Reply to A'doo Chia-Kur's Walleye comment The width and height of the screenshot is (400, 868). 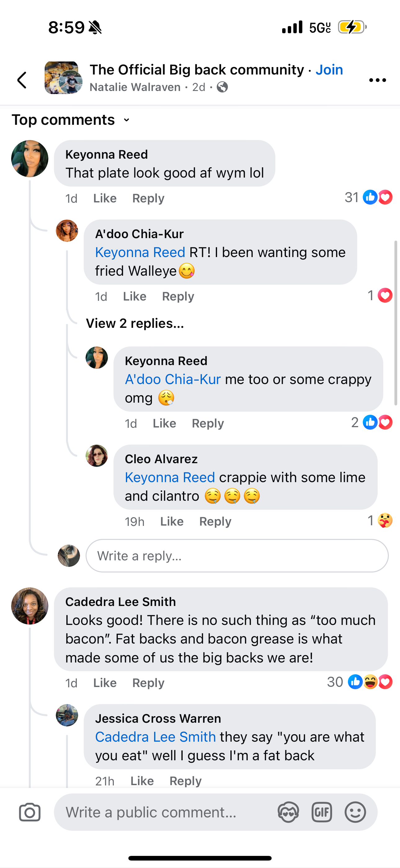coord(178,296)
